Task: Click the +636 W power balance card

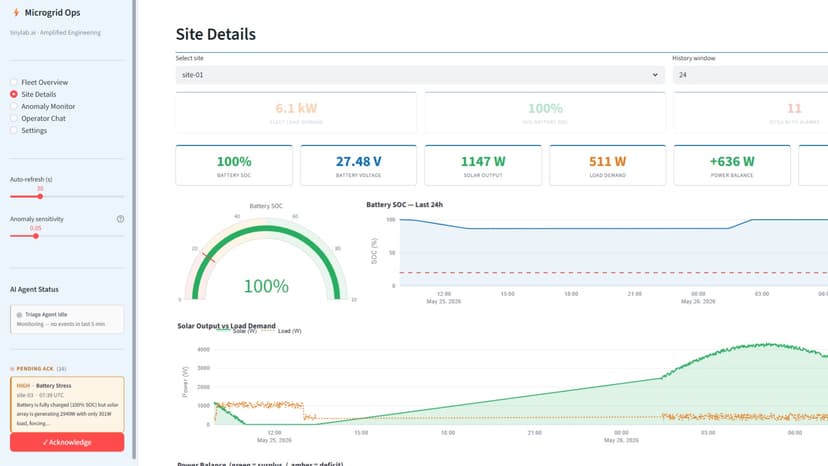Action: pos(732,165)
